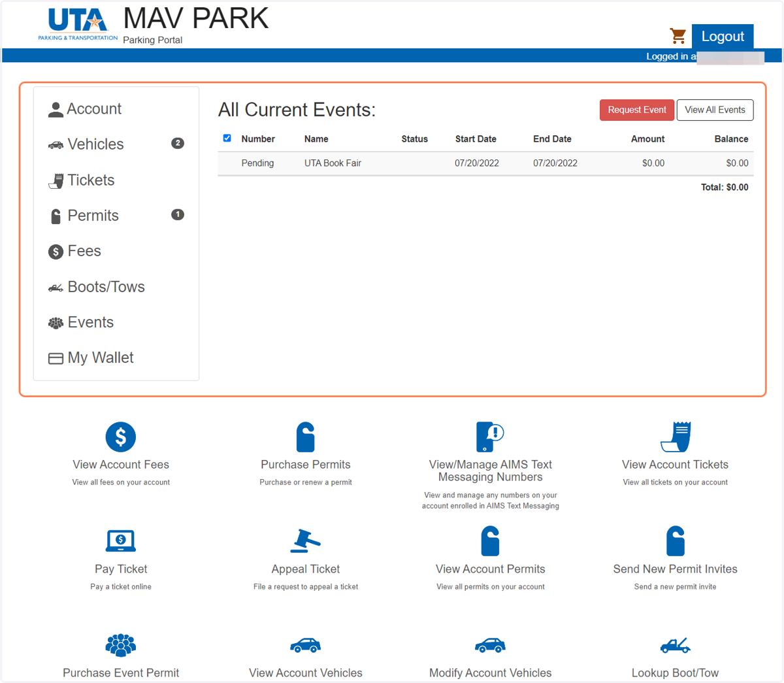
Task: Open the Lookup Boot/Tow link
Action: tap(676, 673)
